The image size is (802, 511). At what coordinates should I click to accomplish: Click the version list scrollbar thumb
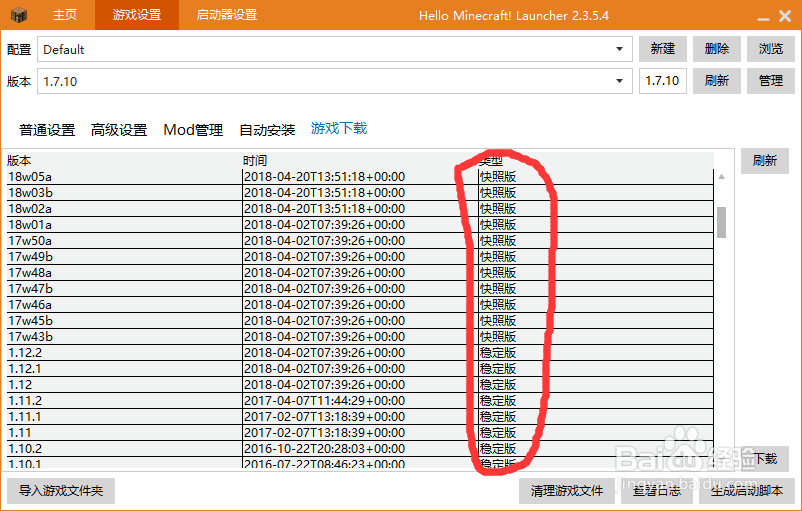coord(721,222)
